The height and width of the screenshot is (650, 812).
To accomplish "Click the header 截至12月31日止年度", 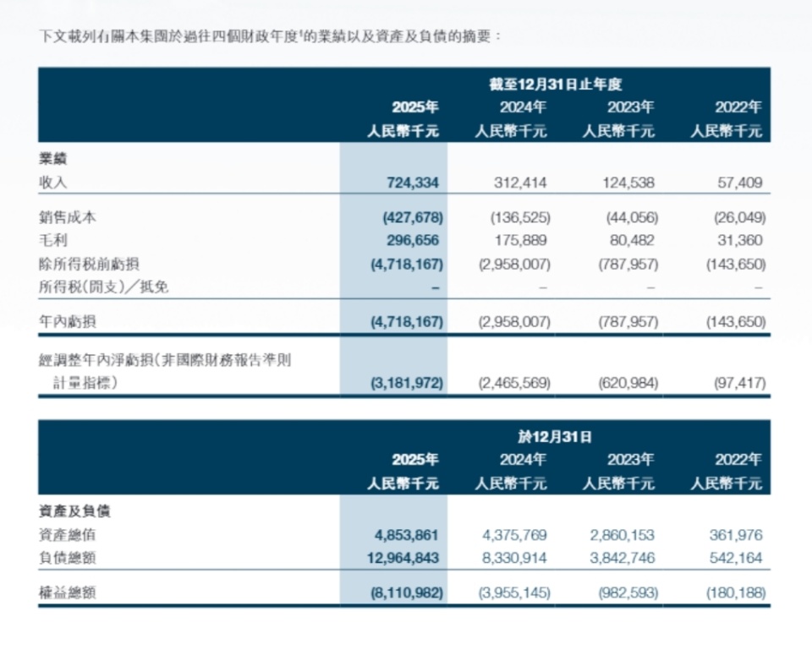I will pos(556,85).
